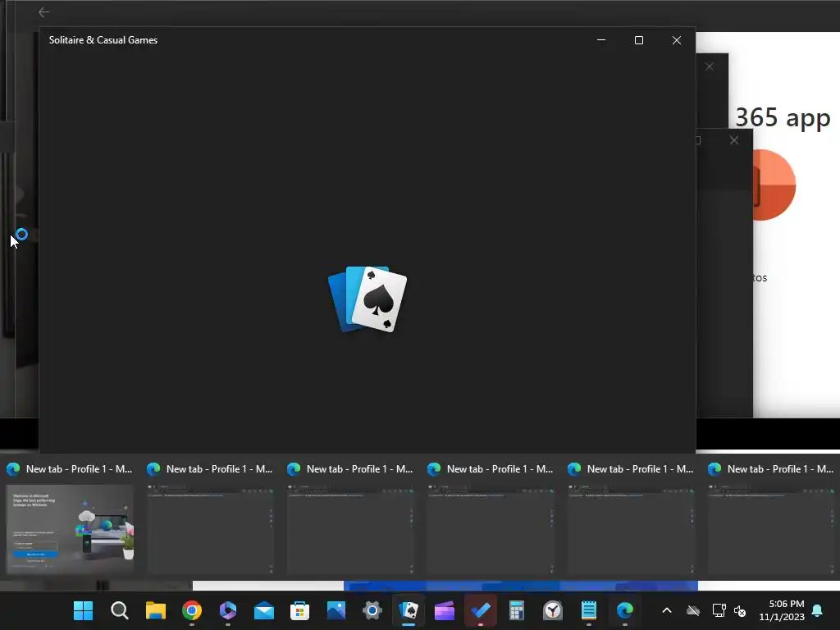
Task: Select the Solitaire taskbar icon
Action: [409, 610]
